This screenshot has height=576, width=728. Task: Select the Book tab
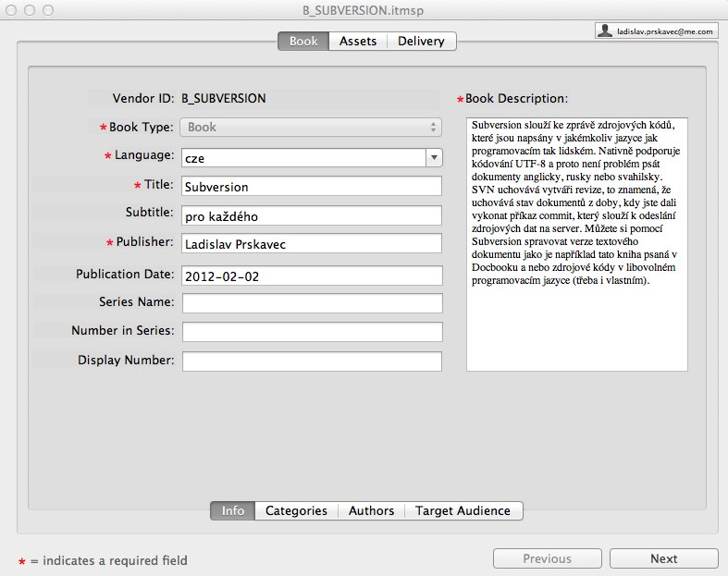pos(303,42)
